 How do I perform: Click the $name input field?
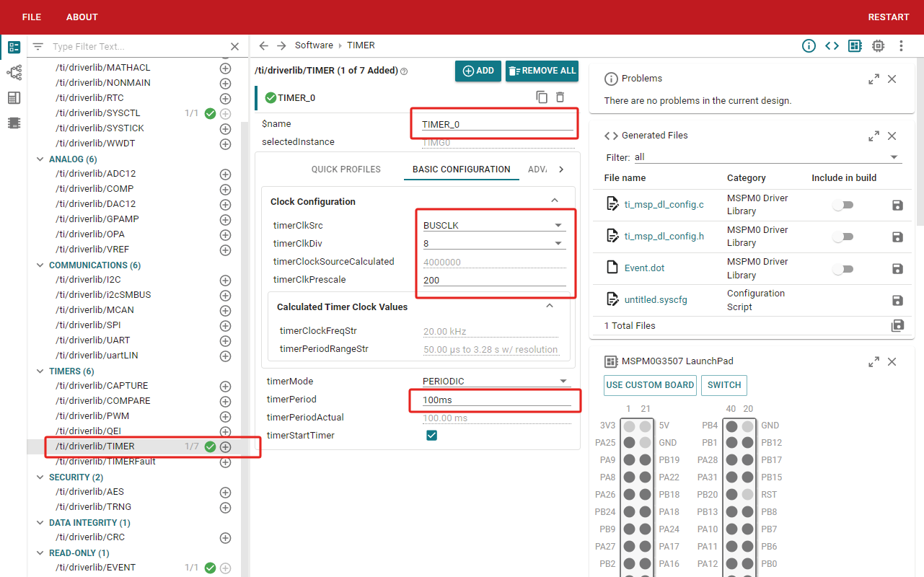pos(498,124)
